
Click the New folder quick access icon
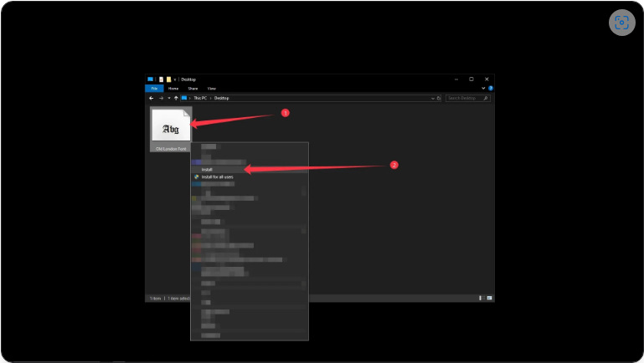[168, 79]
